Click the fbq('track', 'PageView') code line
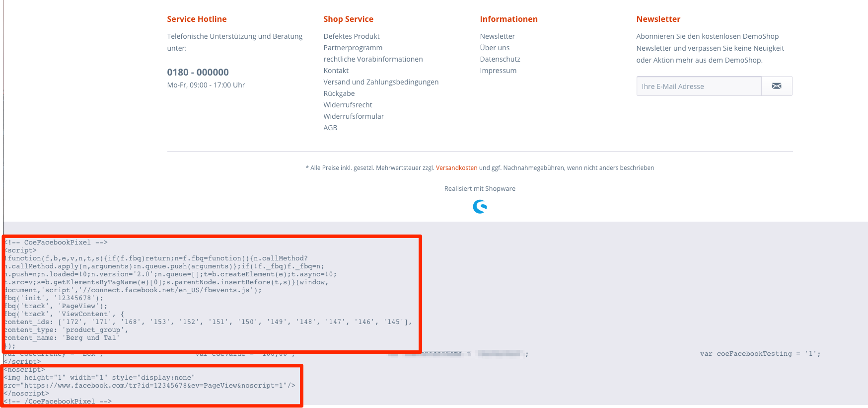Viewport: 868px width, 408px height. (56, 306)
